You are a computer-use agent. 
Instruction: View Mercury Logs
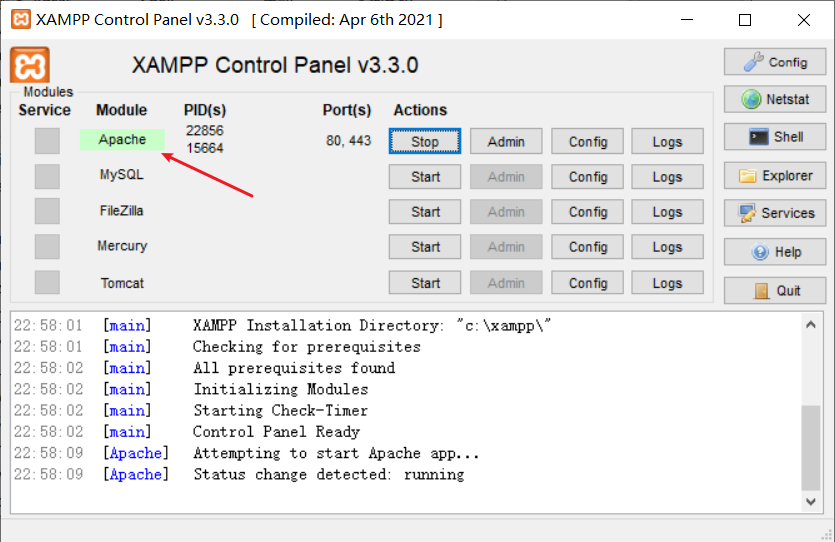667,247
